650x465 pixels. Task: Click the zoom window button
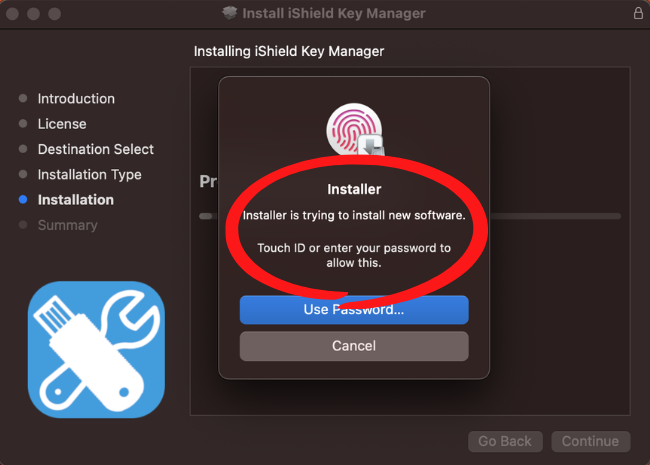point(54,14)
